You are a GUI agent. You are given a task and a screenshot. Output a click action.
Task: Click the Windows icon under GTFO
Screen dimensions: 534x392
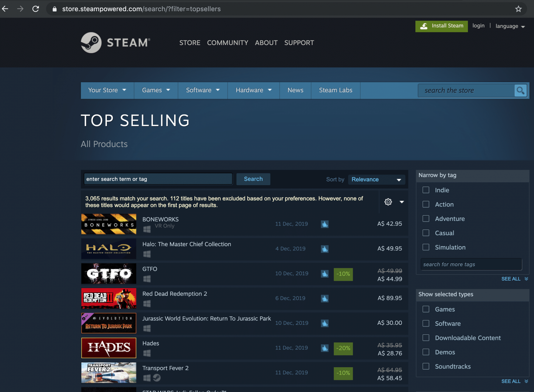coord(147,279)
